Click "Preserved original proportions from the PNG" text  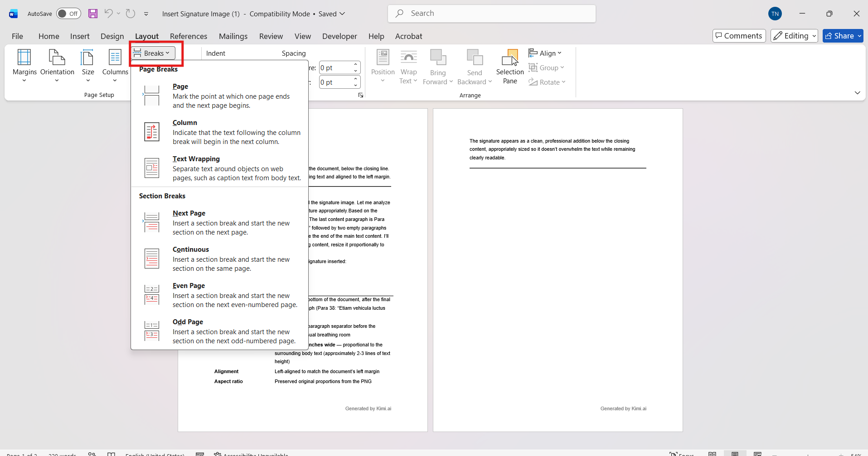[x=323, y=381]
